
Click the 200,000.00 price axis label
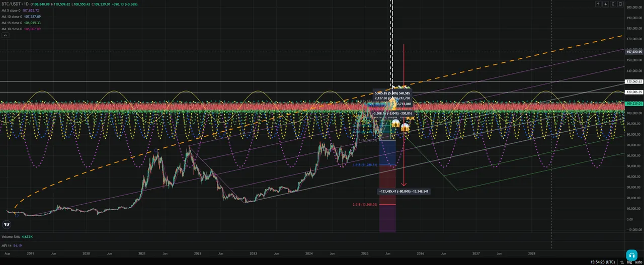[633, 7]
